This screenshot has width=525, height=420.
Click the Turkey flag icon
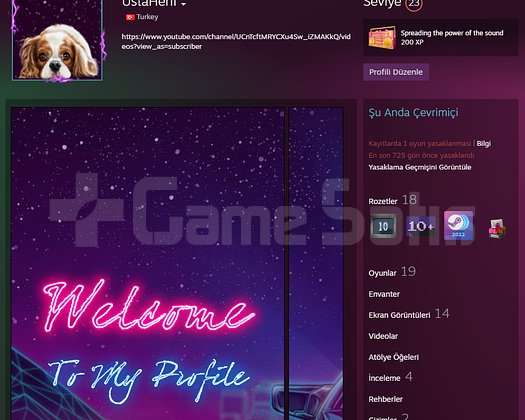click(x=130, y=17)
